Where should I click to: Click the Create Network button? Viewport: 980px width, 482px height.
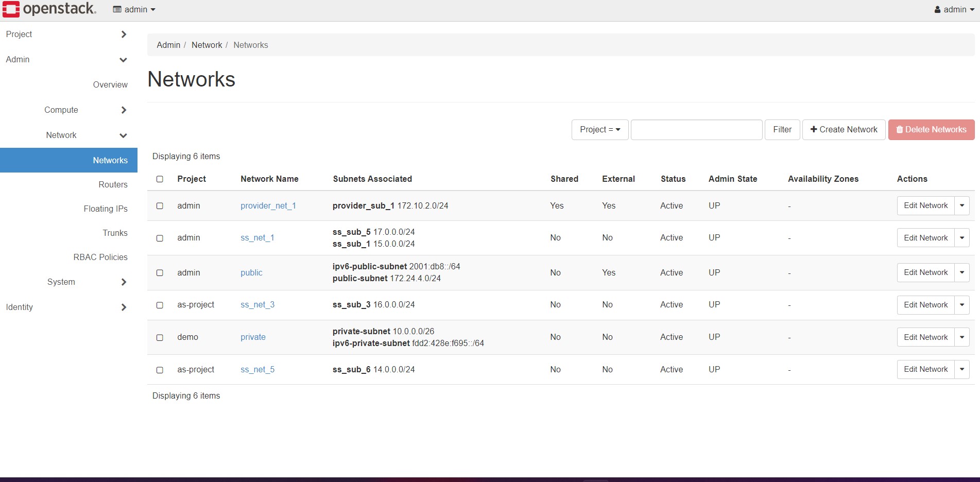click(844, 130)
